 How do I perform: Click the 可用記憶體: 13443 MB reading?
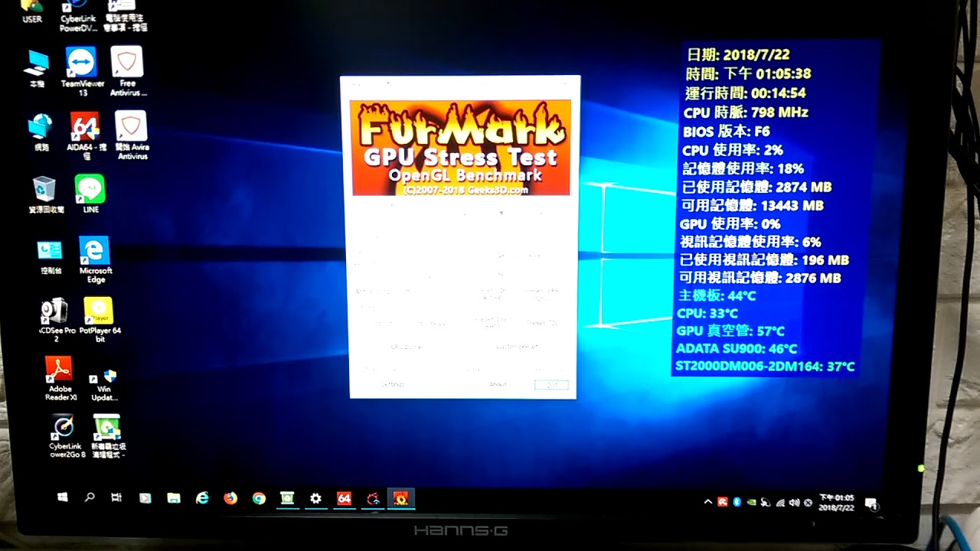752,205
